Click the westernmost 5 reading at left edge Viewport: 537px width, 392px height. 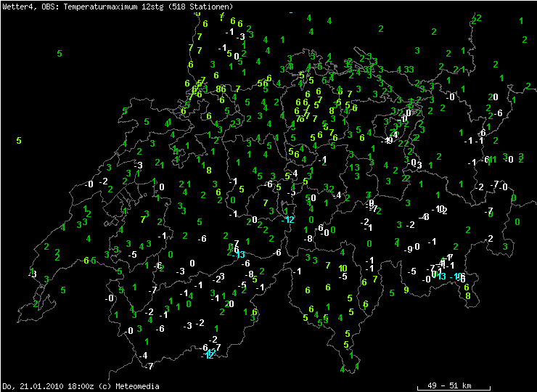[x=19, y=140]
